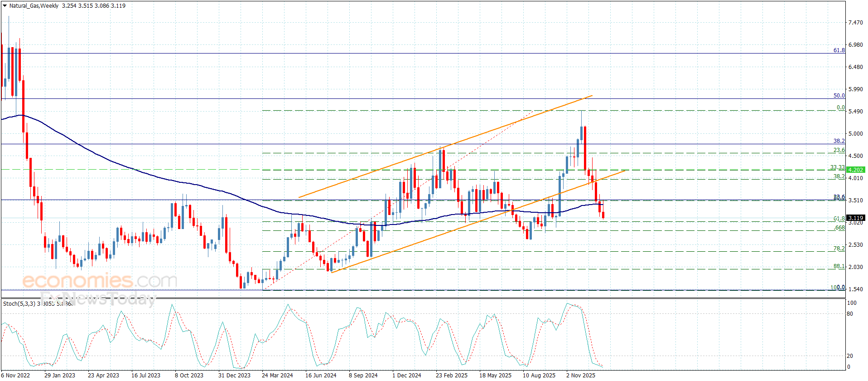Image resolution: width=868 pixels, height=381 pixels.
Task: Click the 61.8 Fibonacci label near top right
Action: [x=839, y=50]
